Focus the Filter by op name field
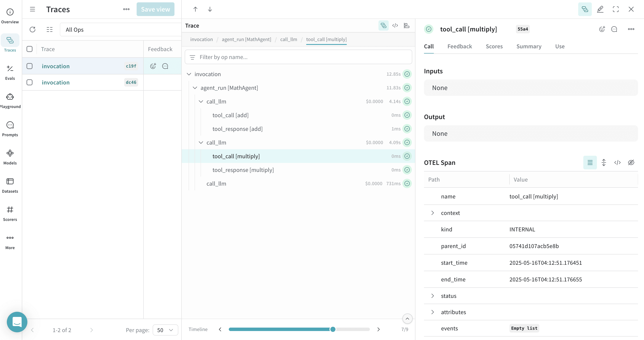This screenshot has width=644, height=340. (x=298, y=57)
